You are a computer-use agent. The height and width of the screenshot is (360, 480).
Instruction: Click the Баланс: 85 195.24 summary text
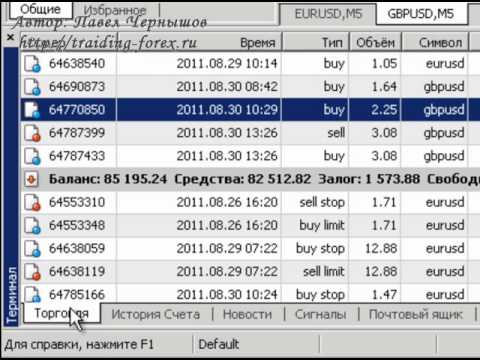(108, 179)
